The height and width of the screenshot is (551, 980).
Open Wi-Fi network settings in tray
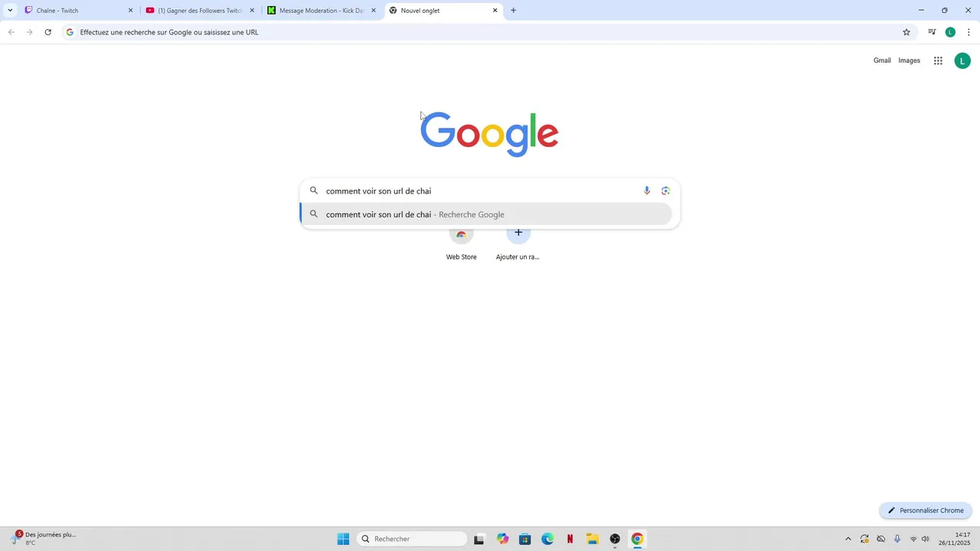(913, 539)
